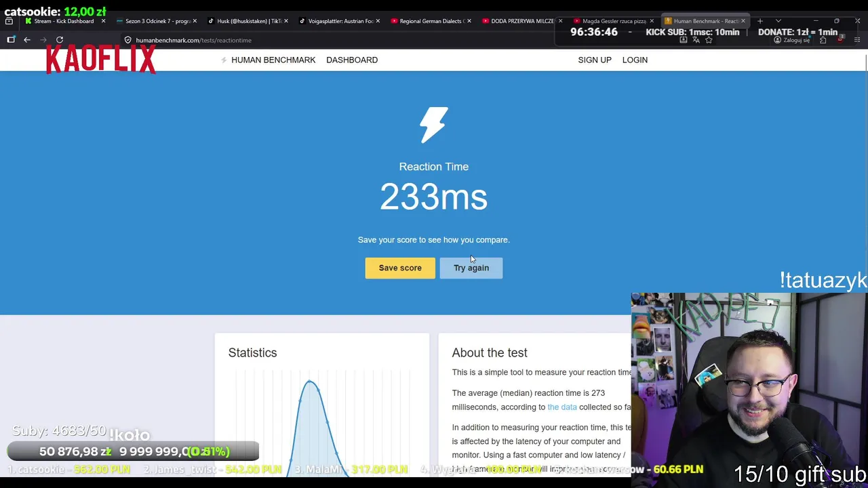The image size is (868, 488).
Task: Click the site security shield icon
Action: tap(127, 40)
